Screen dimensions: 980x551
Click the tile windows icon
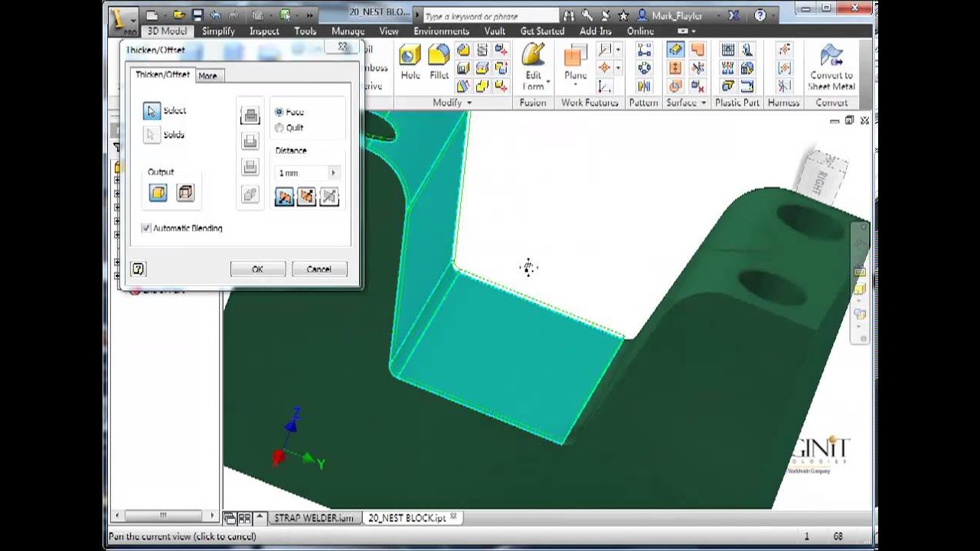pos(244,518)
